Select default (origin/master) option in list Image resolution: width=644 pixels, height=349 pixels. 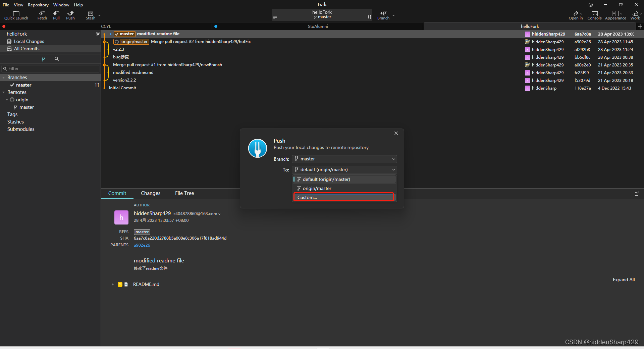point(344,179)
